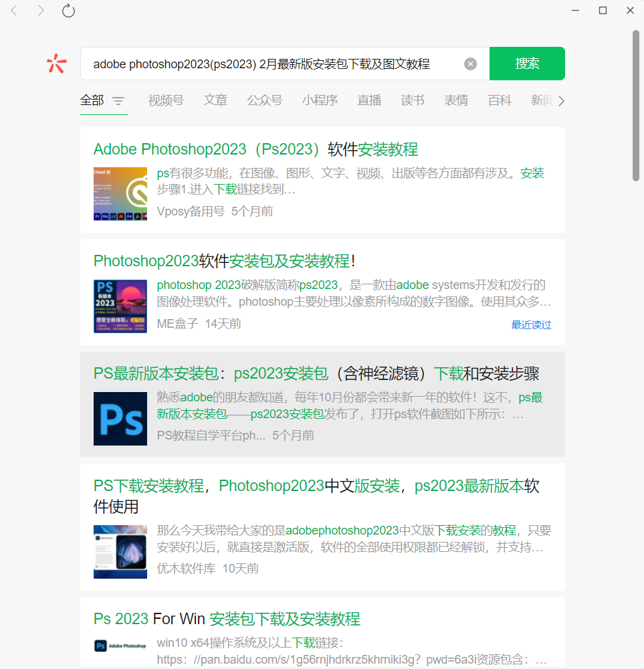The width and height of the screenshot is (644, 669).
Task: Select the 全部 tab
Action: (92, 101)
